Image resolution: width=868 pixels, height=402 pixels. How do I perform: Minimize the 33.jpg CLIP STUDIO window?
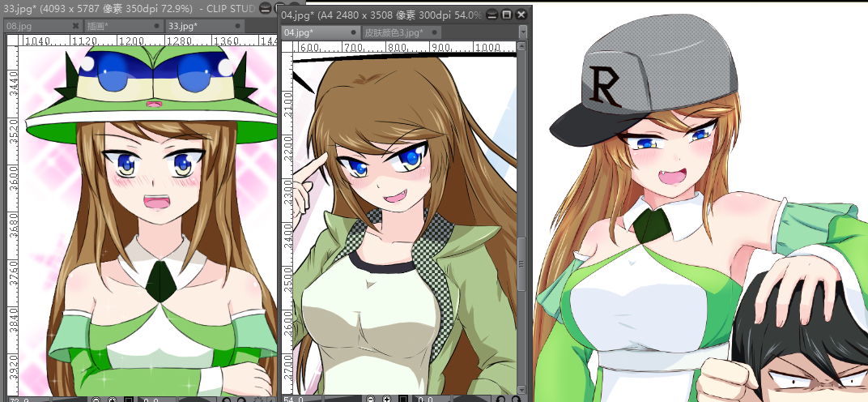click(x=266, y=9)
